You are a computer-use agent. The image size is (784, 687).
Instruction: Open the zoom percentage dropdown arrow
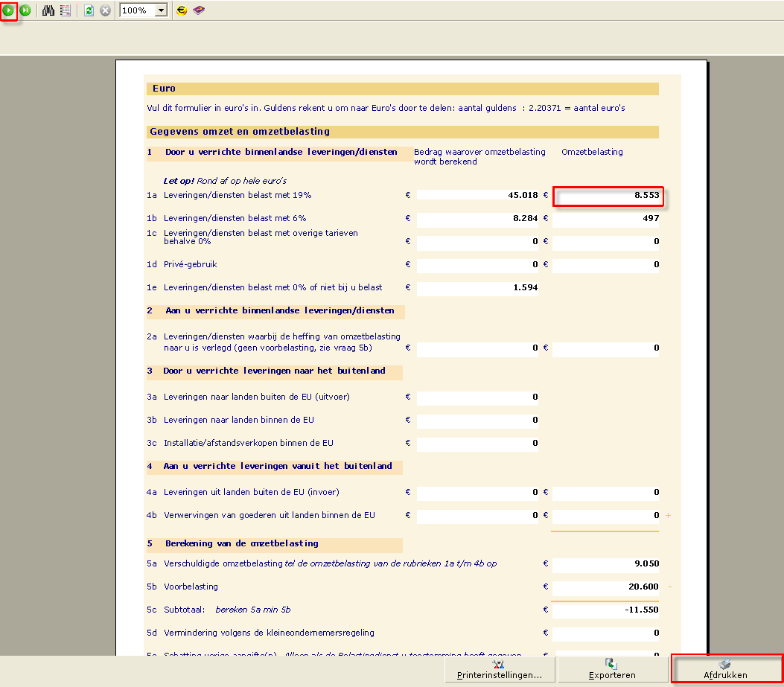point(161,10)
